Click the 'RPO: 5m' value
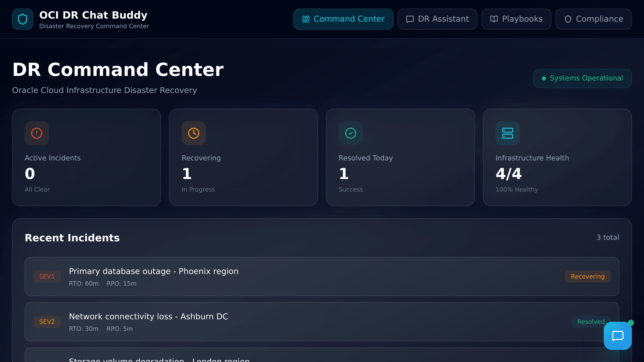 tap(119, 329)
